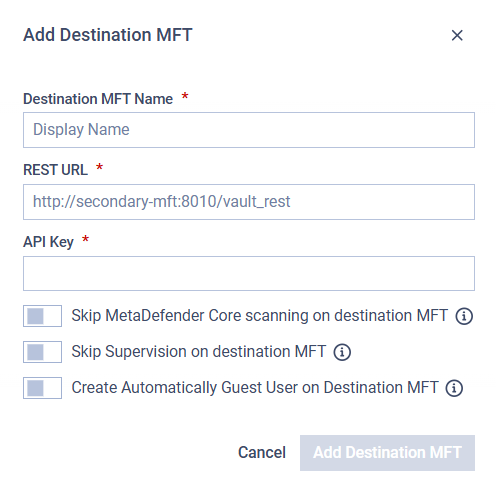Image resolution: width=496 pixels, height=489 pixels.
Task: Open info icon for Skip MetaDefender Core scanning
Action: (464, 316)
